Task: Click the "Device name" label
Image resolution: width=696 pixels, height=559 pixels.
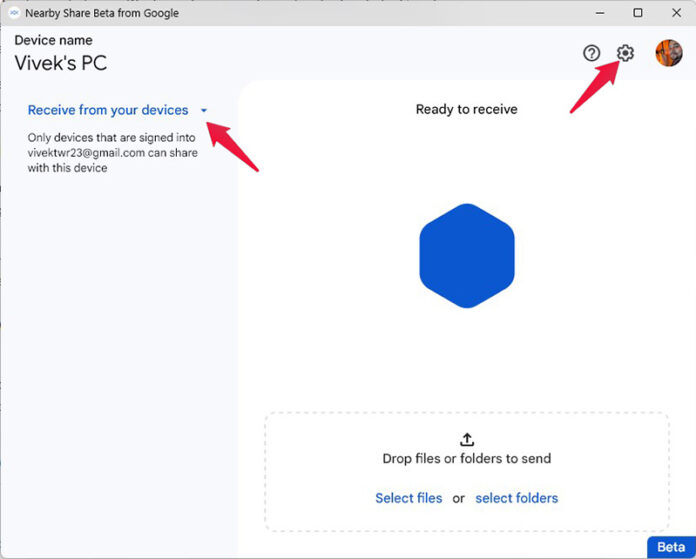Action: pyautogui.click(x=53, y=40)
